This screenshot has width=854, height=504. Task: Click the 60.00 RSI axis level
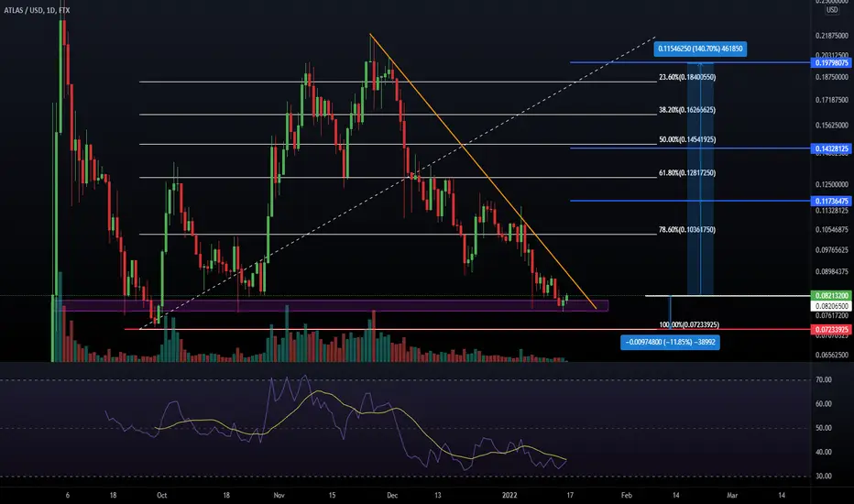pos(824,404)
